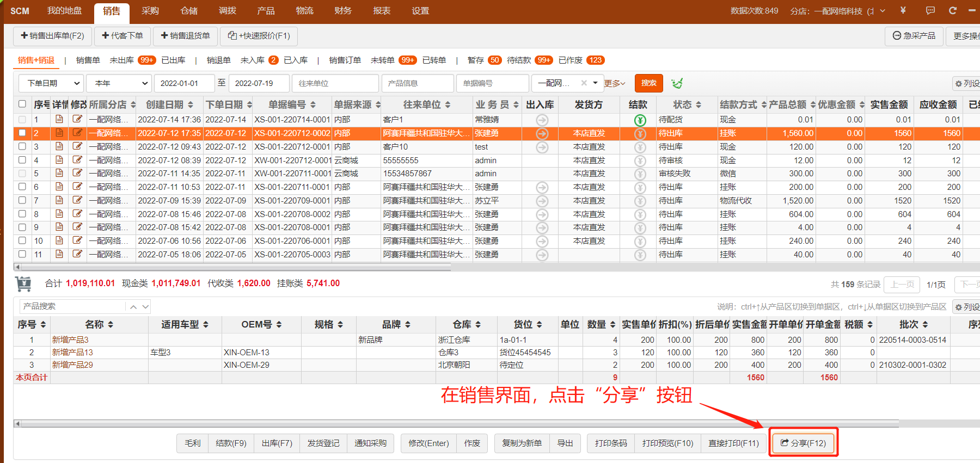Check the checkbox for row 3
This screenshot has height=463, width=980.
[x=22, y=146]
